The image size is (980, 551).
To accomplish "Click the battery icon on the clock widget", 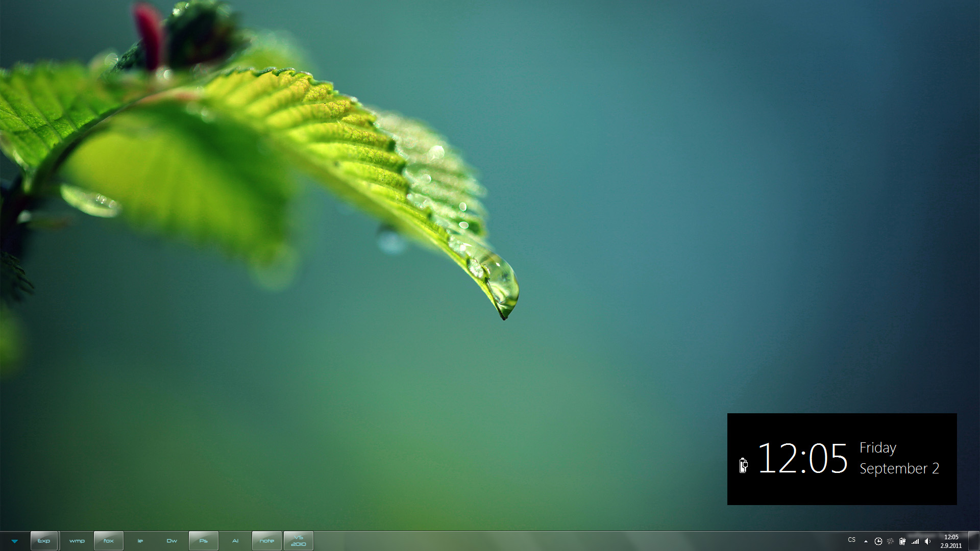I will [x=744, y=464].
